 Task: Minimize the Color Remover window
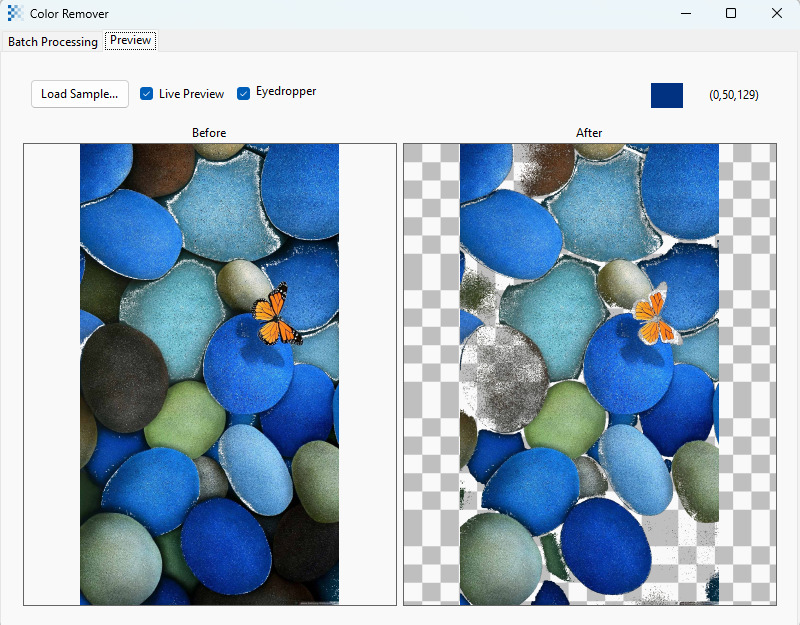pos(686,13)
